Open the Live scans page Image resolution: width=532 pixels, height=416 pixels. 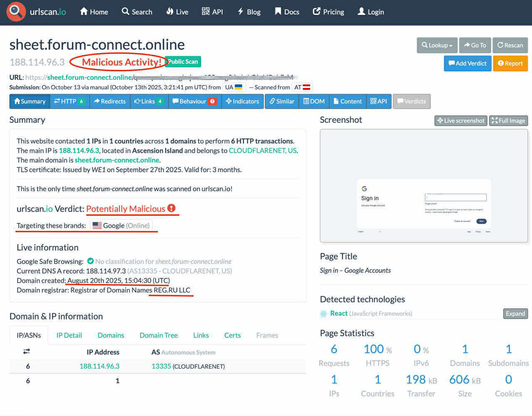[x=177, y=12]
